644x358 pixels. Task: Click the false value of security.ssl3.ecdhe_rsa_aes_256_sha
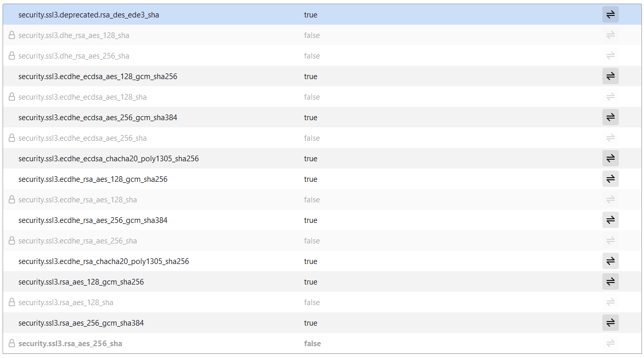(312, 241)
